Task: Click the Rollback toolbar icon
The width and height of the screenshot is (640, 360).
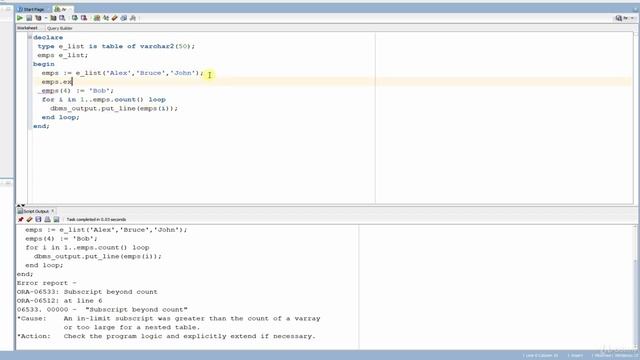Action: click(x=84, y=18)
